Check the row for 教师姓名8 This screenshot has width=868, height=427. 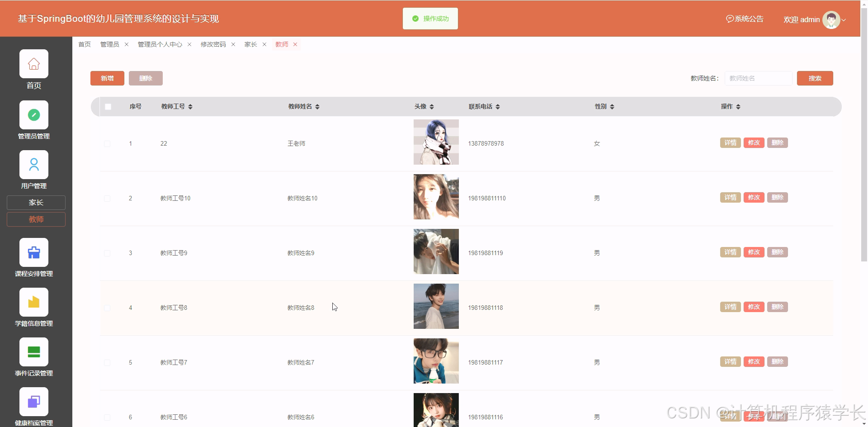[x=107, y=308]
